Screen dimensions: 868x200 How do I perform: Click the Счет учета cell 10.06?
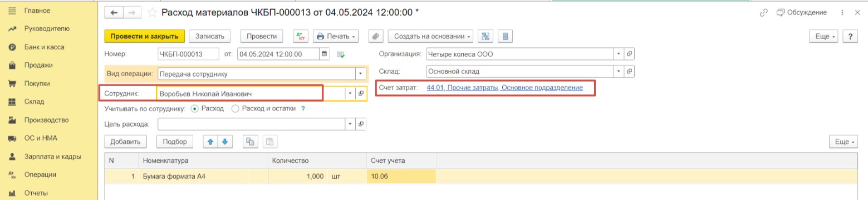(401, 177)
